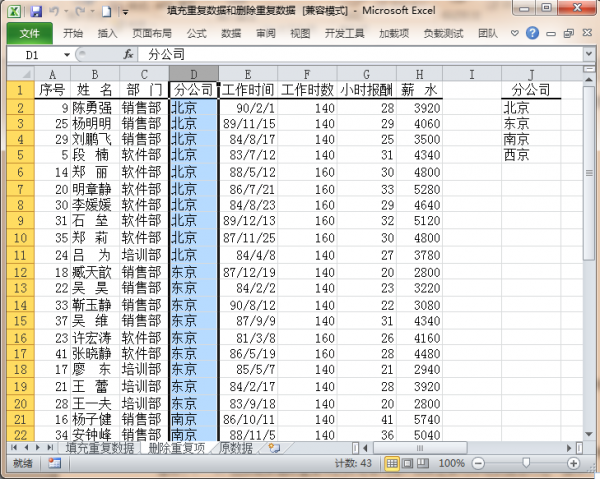600x479 pixels.
Task: Click the formula bar containing 分公司
Action: [350, 54]
